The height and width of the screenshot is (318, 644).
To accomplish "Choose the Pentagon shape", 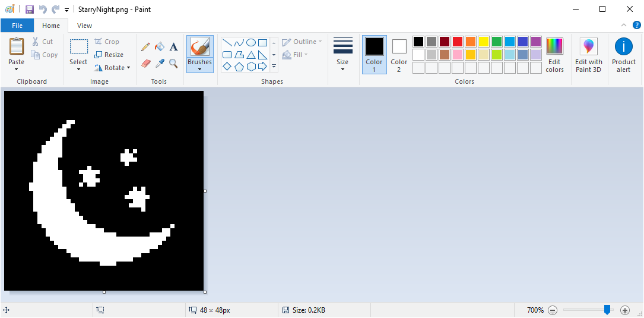I will [239, 67].
